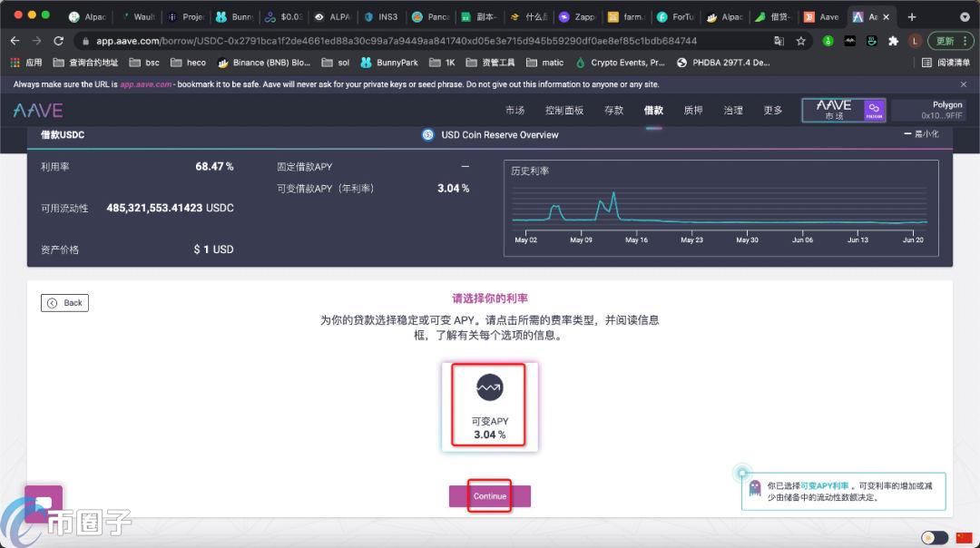Close the active Aave browser tab

coord(887,17)
